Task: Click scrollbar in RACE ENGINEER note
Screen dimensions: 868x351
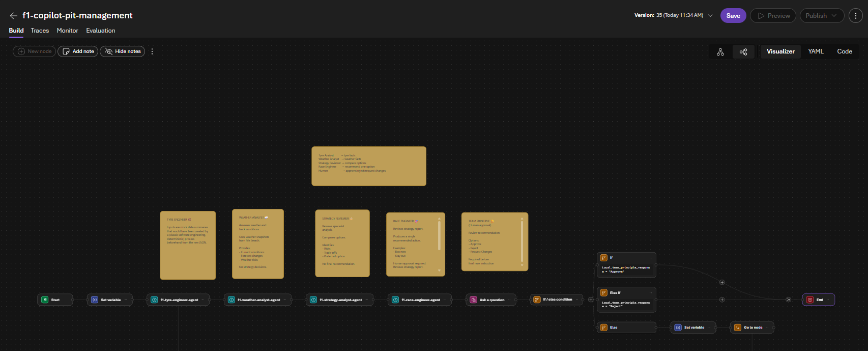Action: [x=439, y=235]
